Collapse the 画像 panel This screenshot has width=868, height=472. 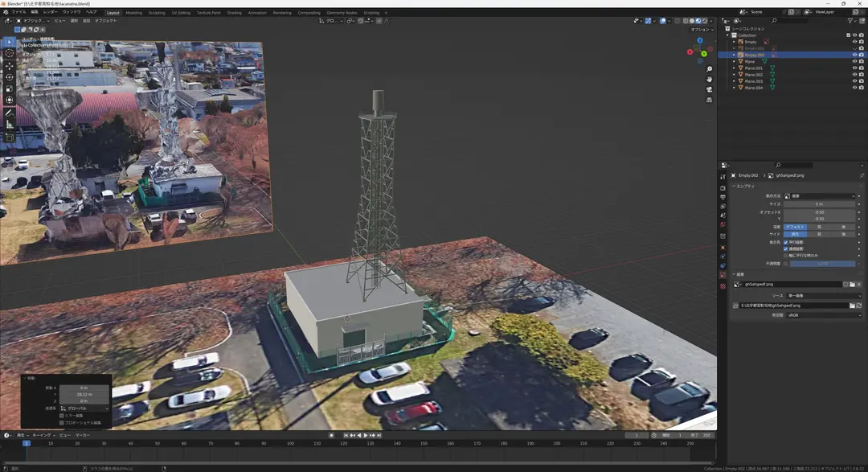pyautogui.click(x=734, y=274)
